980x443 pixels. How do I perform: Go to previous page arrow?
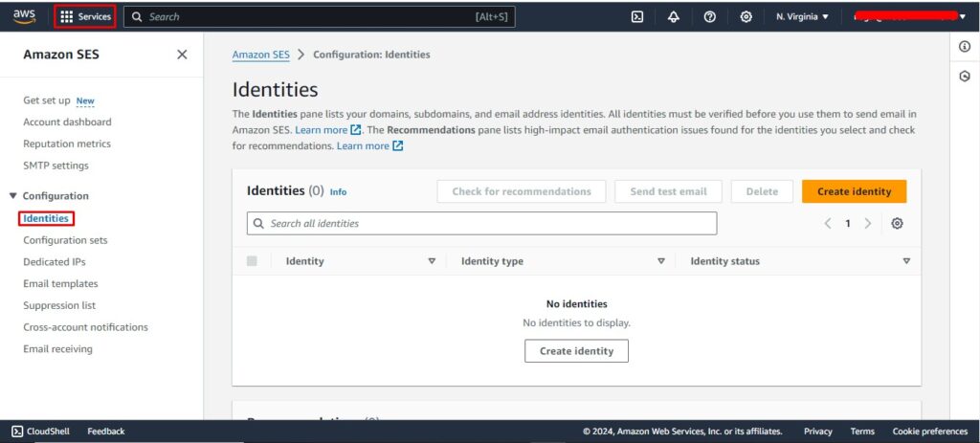(x=828, y=223)
